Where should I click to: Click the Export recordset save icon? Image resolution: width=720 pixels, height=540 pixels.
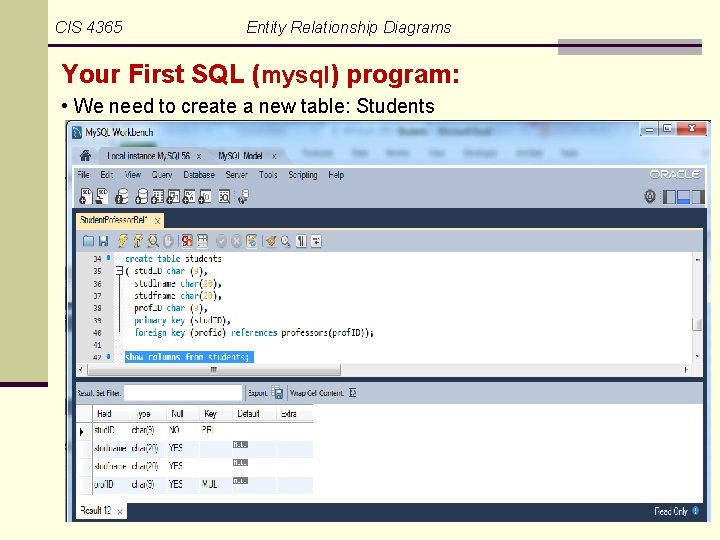pos(277,392)
